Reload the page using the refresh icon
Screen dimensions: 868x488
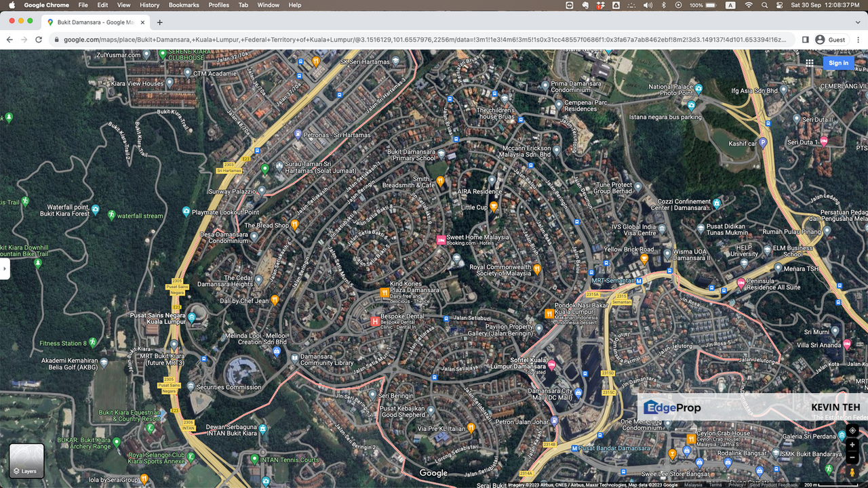39,40
